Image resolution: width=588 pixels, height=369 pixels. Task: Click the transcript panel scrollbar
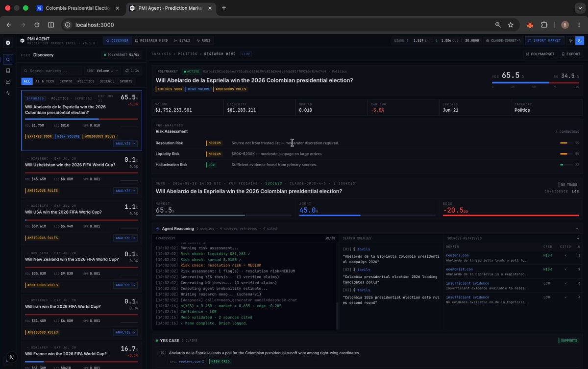[337, 315]
